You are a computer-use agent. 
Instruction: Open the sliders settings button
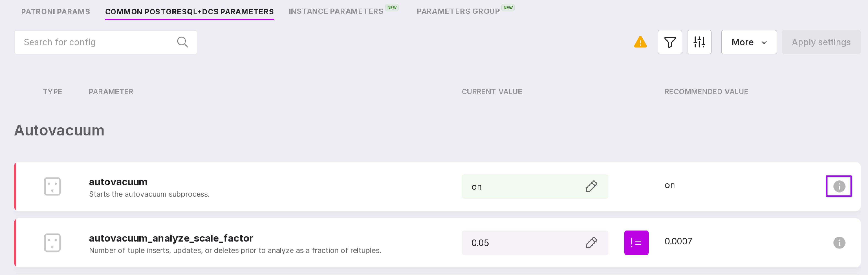(699, 42)
